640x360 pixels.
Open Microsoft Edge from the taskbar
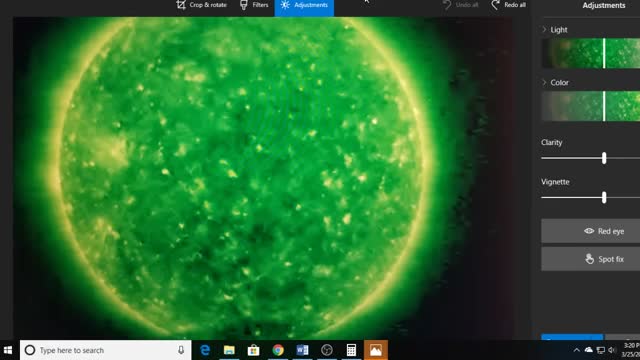coord(204,350)
